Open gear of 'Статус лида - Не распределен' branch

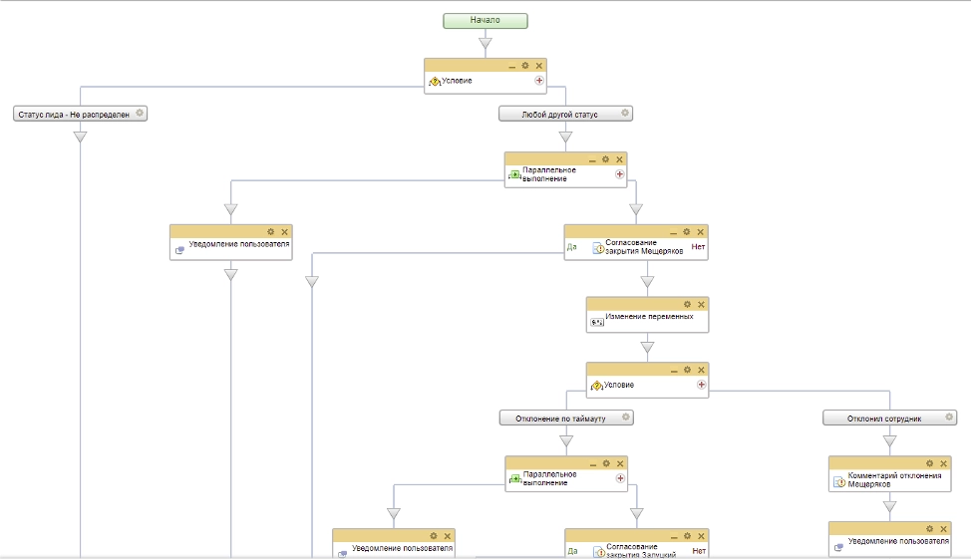140,114
